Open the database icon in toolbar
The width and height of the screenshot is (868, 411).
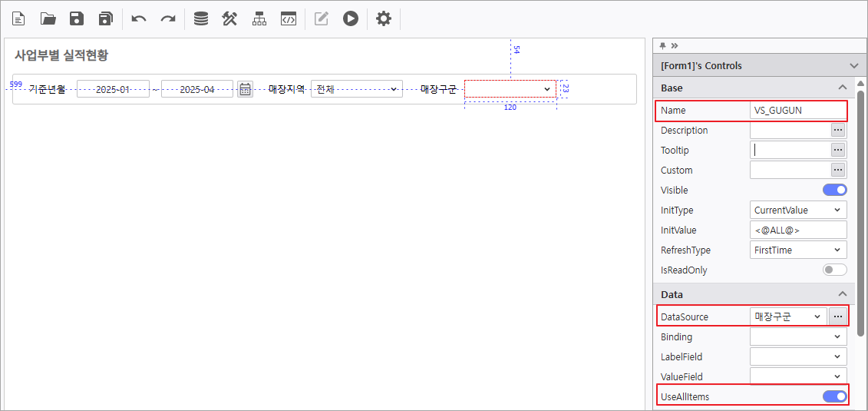pos(201,18)
